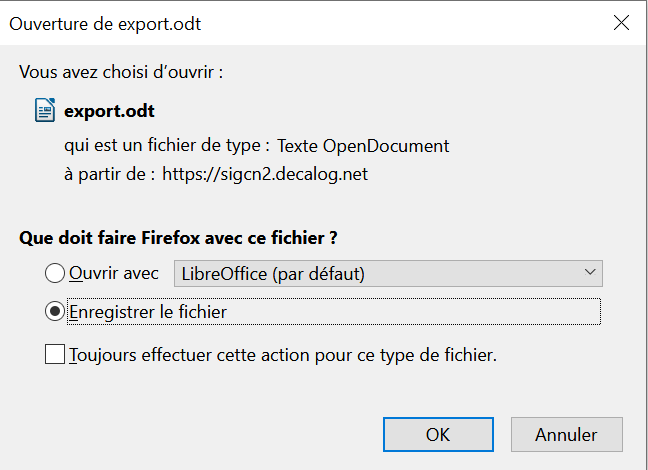The image size is (648, 470).
Task: Select the Ouvrir avec radio button
Action: pos(55,273)
